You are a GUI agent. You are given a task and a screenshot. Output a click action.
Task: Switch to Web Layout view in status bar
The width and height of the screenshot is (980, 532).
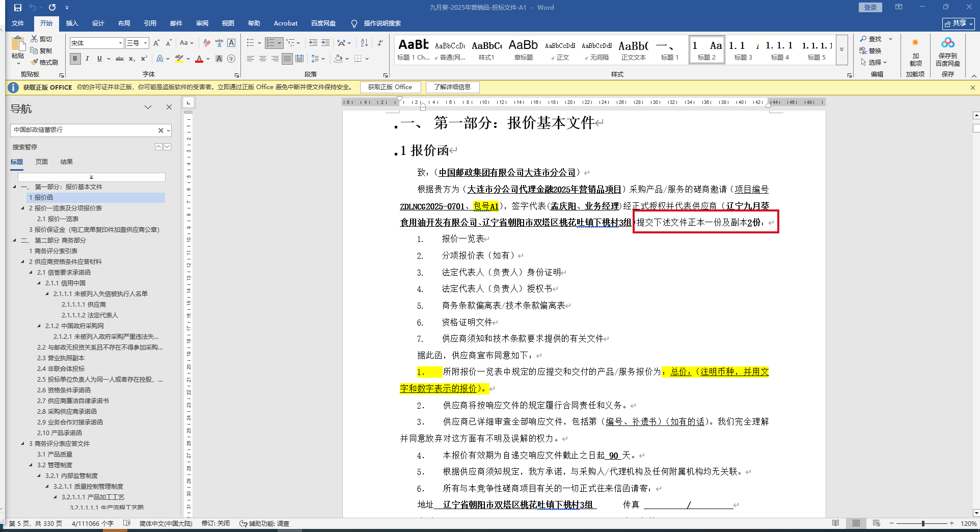[876, 523]
